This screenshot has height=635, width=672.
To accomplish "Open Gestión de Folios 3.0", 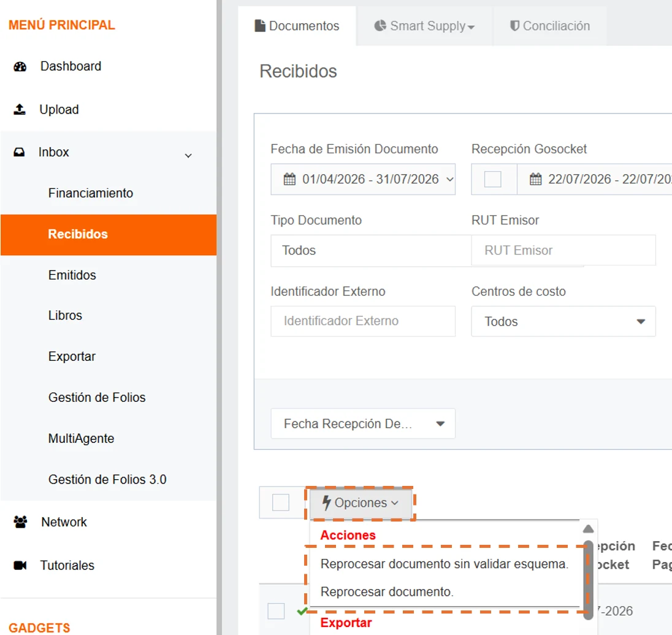I will 109,479.
